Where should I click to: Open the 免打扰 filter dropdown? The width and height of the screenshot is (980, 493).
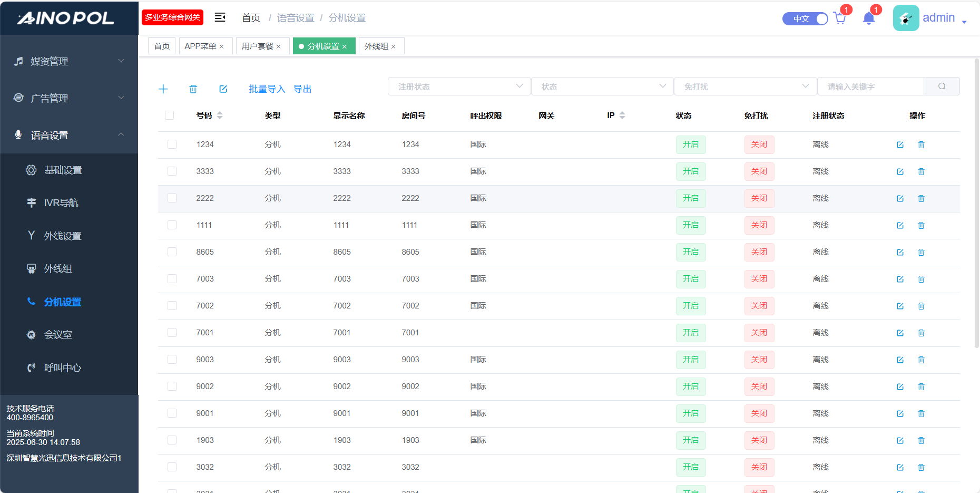tap(745, 86)
